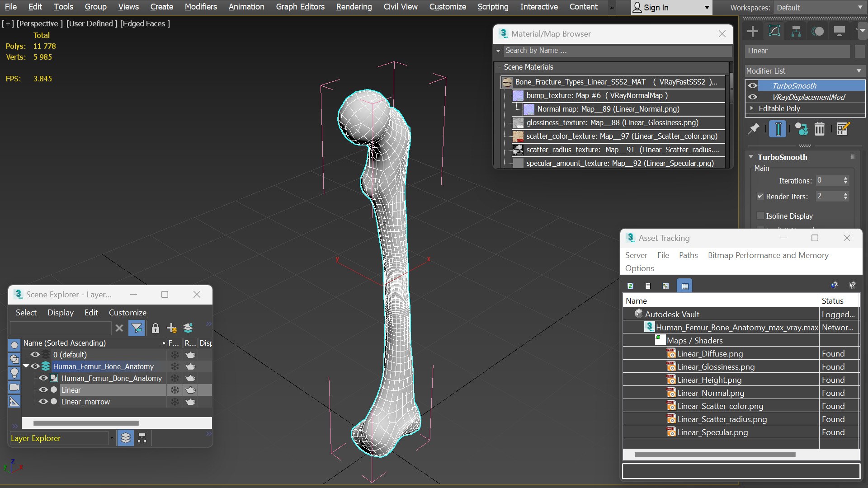Open the Modifier List dropdown
This screenshot has height=488, width=868.
tap(805, 71)
